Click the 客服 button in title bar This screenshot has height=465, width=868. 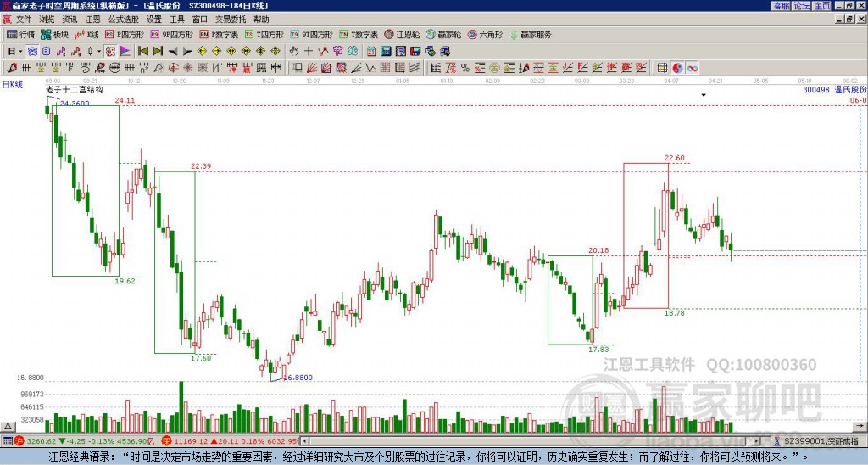tap(781, 6)
